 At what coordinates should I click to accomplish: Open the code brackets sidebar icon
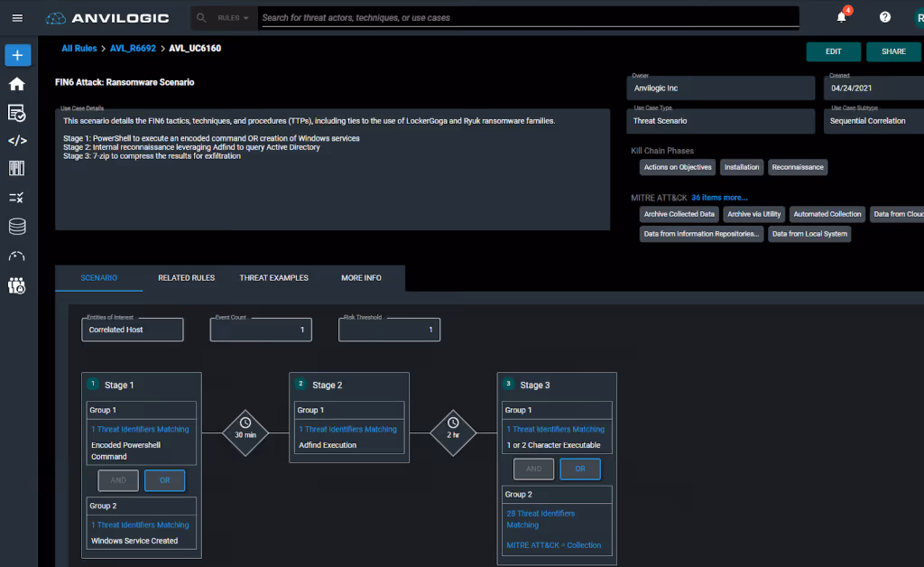17,140
